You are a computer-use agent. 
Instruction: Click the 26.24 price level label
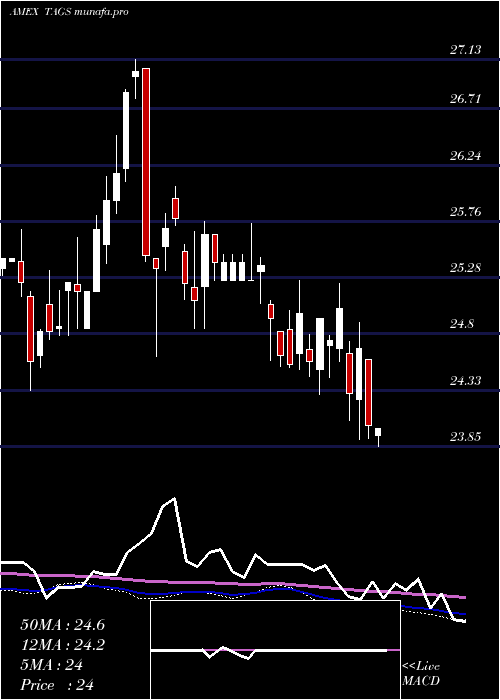point(466,156)
